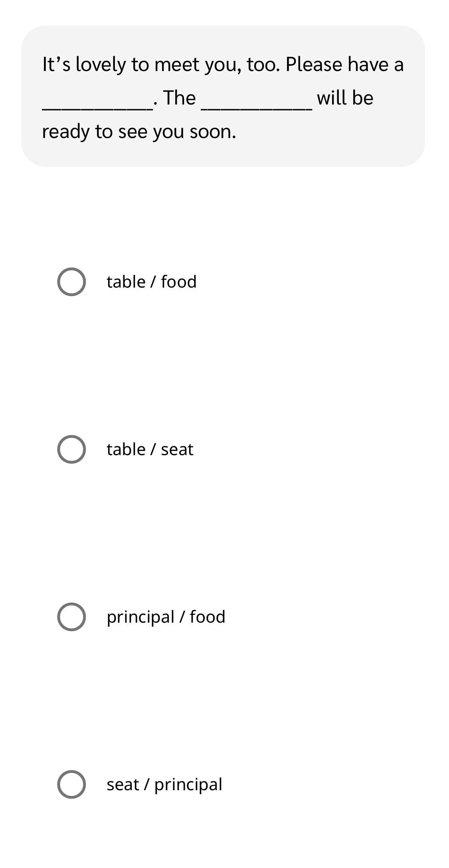449x868 pixels.
Task: Tap the word "Please" in the prompt
Action: click(x=314, y=65)
